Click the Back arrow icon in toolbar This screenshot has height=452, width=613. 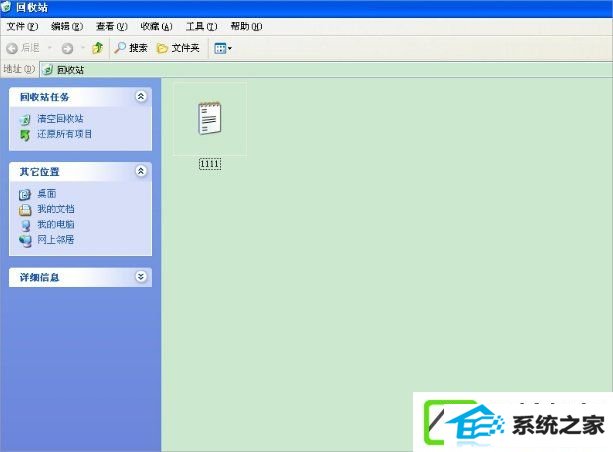[12, 48]
